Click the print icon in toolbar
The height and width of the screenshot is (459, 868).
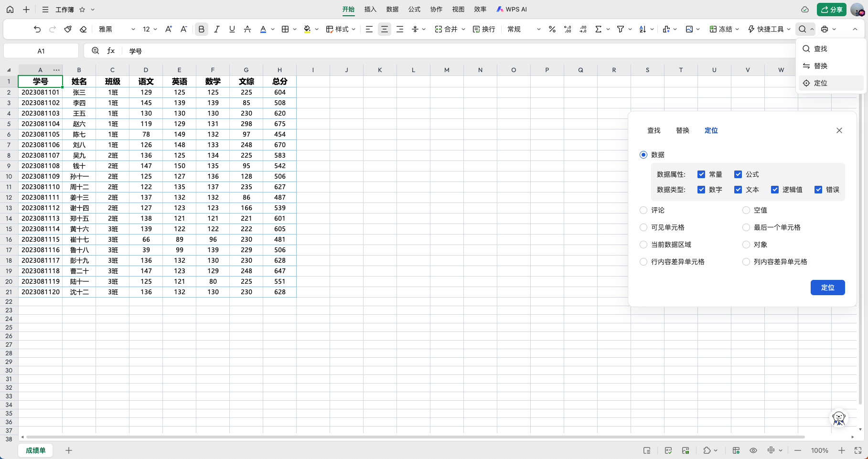pyautogui.click(x=825, y=29)
